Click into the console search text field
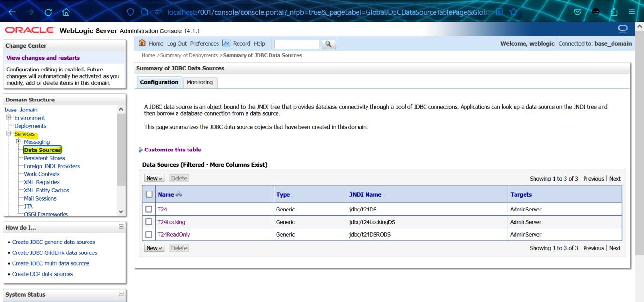Viewport: 644px width, 302px height. (297, 44)
